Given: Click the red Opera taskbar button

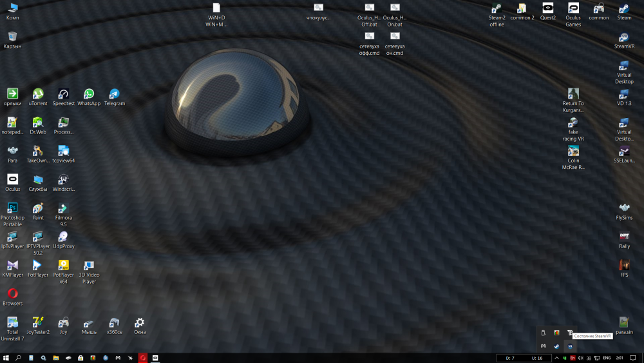Looking at the screenshot, I should click(143, 358).
